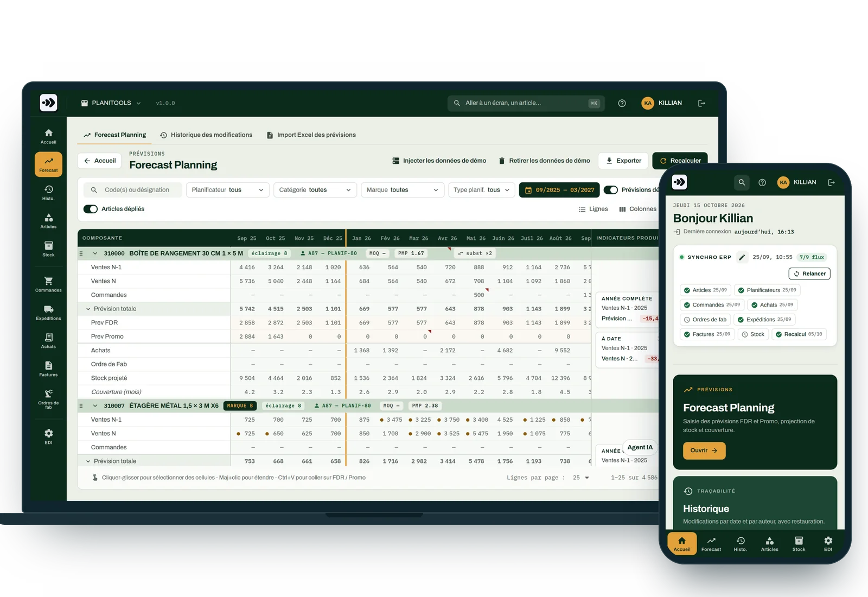Open the lines per page dropdown
Image resolution: width=868 pixels, height=597 pixels.
click(x=581, y=478)
